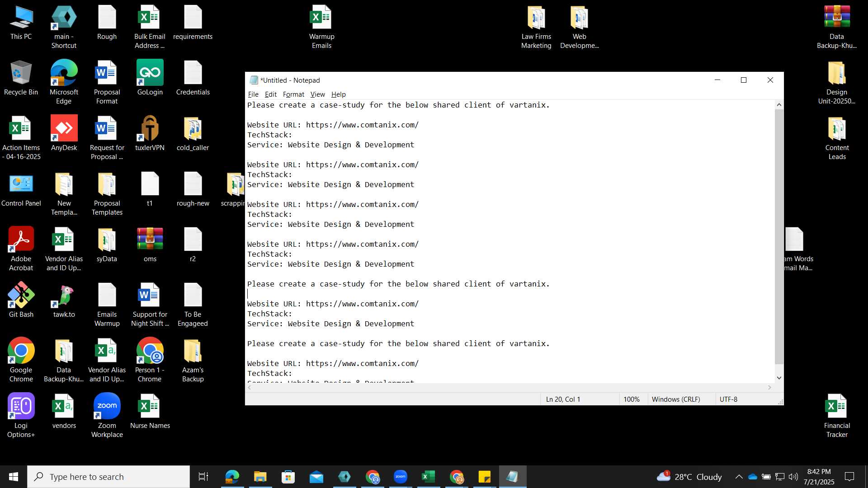The height and width of the screenshot is (488, 868).
Task: Click the Notepad vertical scrollbar thumb
Action: tap(779, 236)
